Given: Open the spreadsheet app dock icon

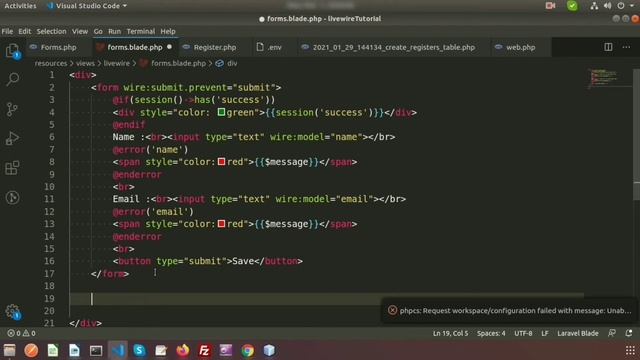Looking at the screenshot, I should tap(53, 350).
